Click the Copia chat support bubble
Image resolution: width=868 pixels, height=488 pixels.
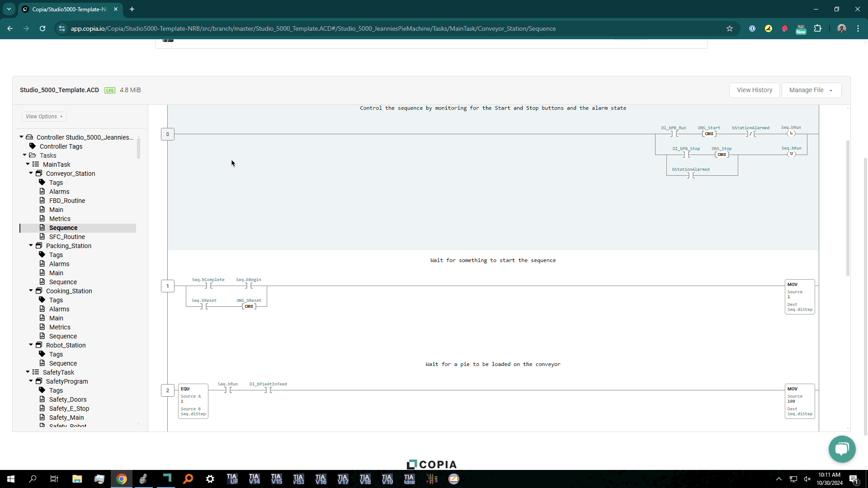842,449
